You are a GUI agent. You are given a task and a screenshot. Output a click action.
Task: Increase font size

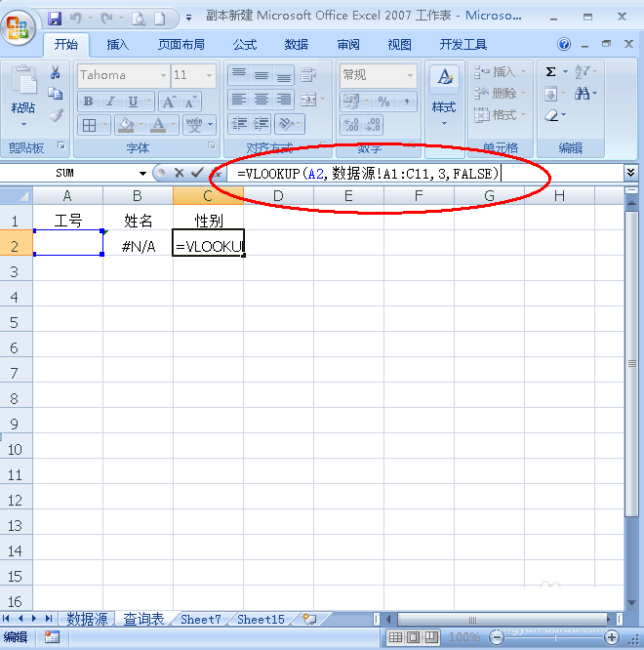(x=169, y=102)
